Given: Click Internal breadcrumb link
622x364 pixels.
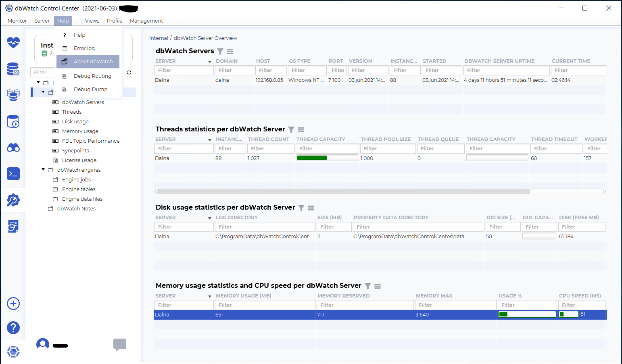Looking at the screenshot, I should coord(159,38).
